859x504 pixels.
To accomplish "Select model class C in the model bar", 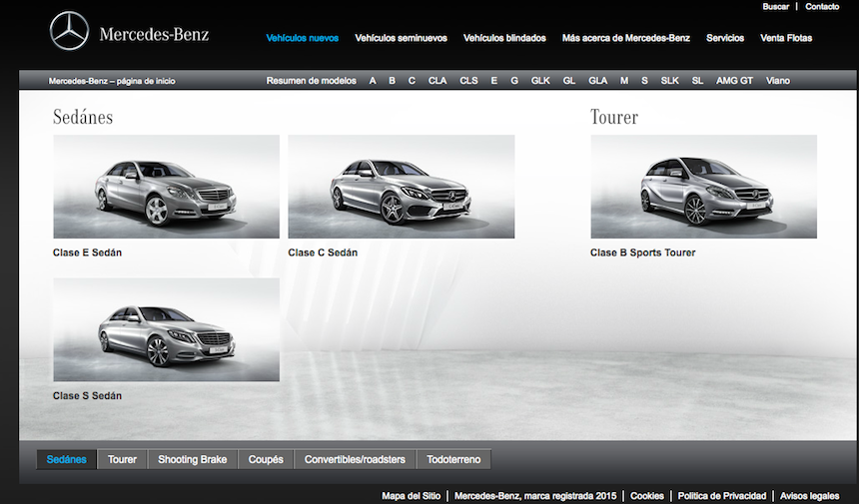I will (x=412, y=81).
